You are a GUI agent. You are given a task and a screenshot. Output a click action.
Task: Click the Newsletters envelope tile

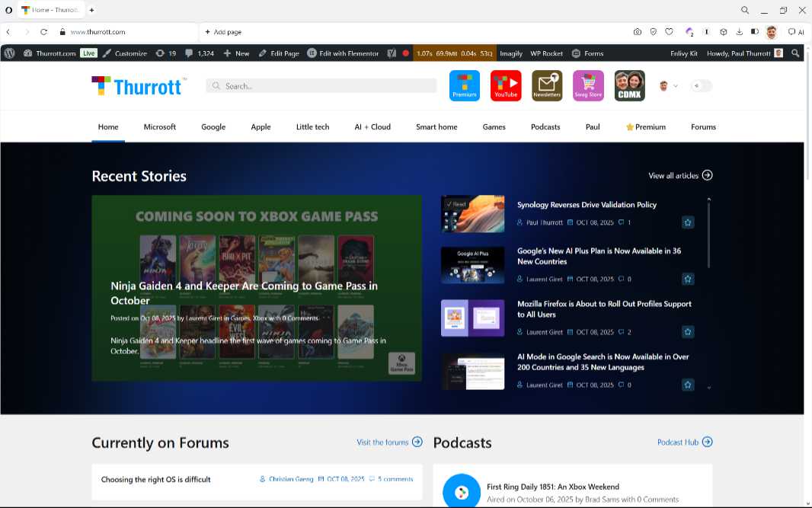pyautogui.click(x=546, y=85)
